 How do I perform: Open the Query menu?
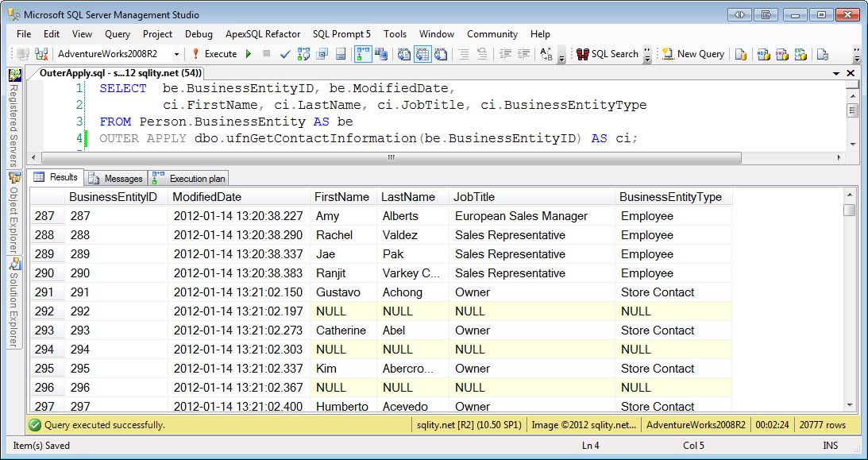click(x=118, y=34)
